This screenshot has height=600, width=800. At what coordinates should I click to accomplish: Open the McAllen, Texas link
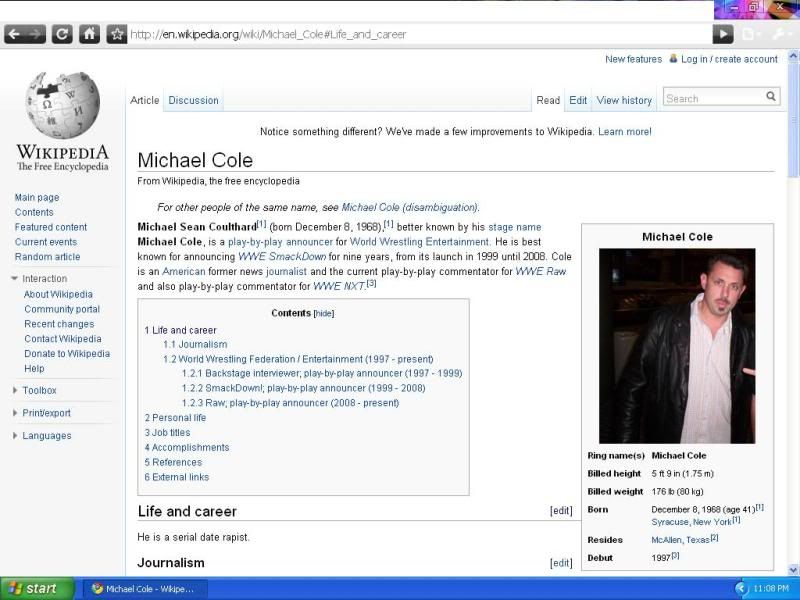click(x=680, y=540)
